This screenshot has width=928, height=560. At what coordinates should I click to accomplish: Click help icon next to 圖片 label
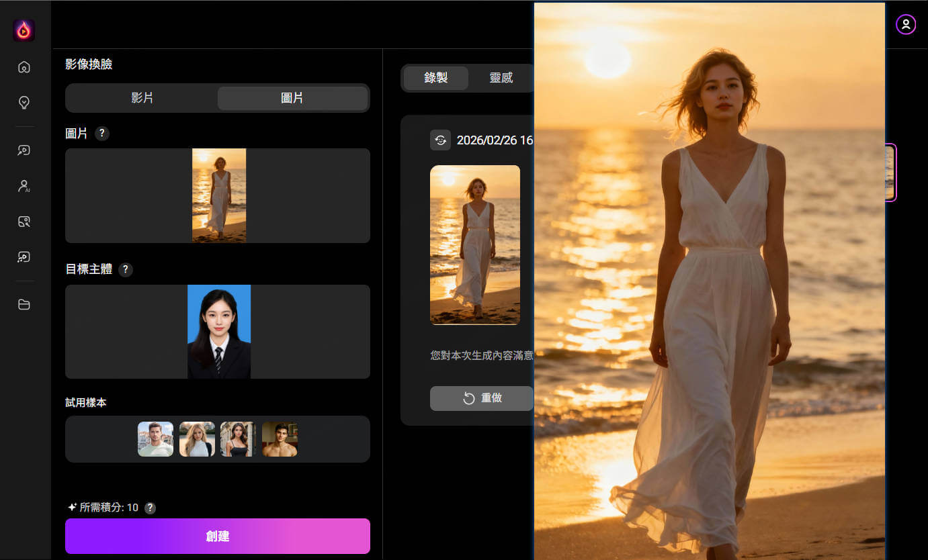[x=102, y=133]
